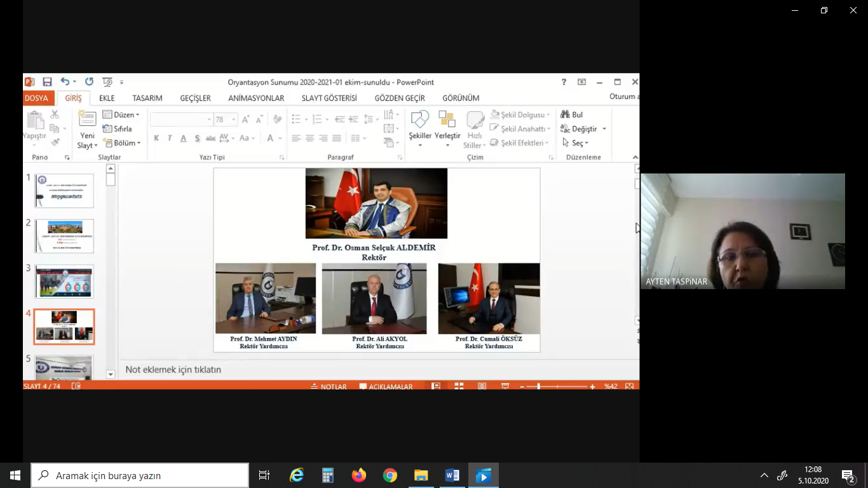Open Calculator from the Windows taskbar
The image size is (868, 488).
(328, 475)
